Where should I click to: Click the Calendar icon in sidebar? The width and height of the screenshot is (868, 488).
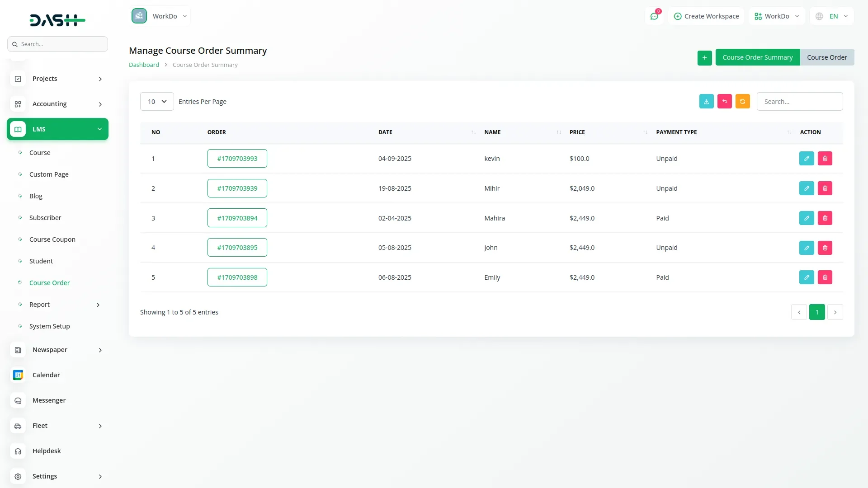(x=18, y=375)
